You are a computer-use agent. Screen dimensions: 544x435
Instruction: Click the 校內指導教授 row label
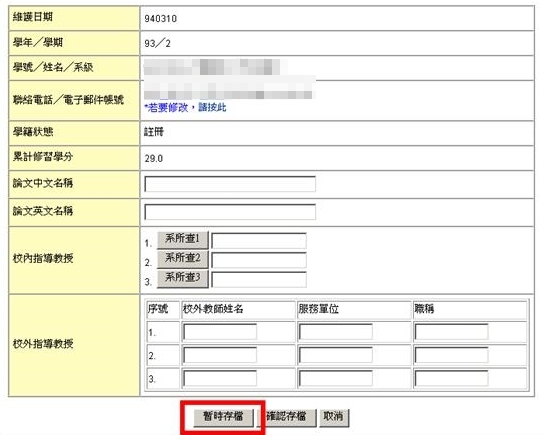(43, 258)
